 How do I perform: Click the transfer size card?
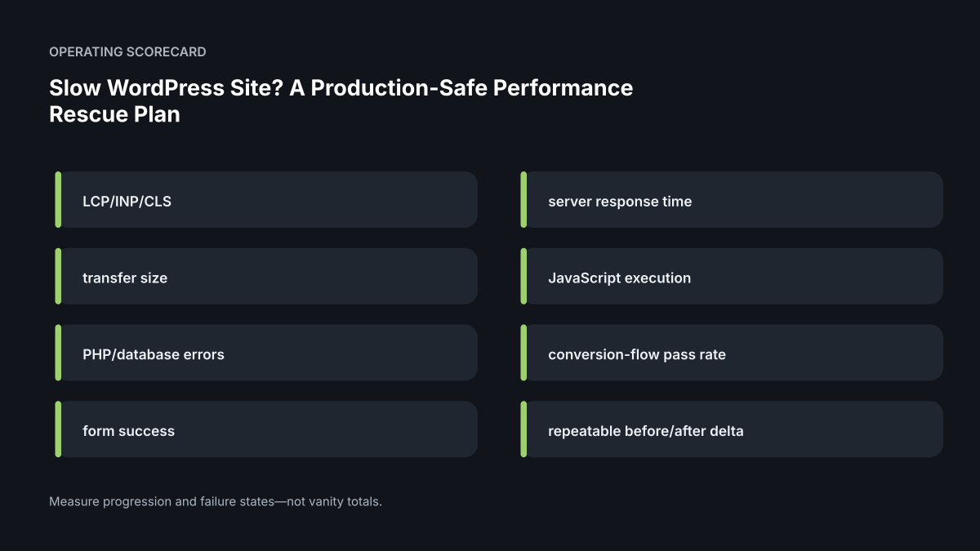(266, 276)
